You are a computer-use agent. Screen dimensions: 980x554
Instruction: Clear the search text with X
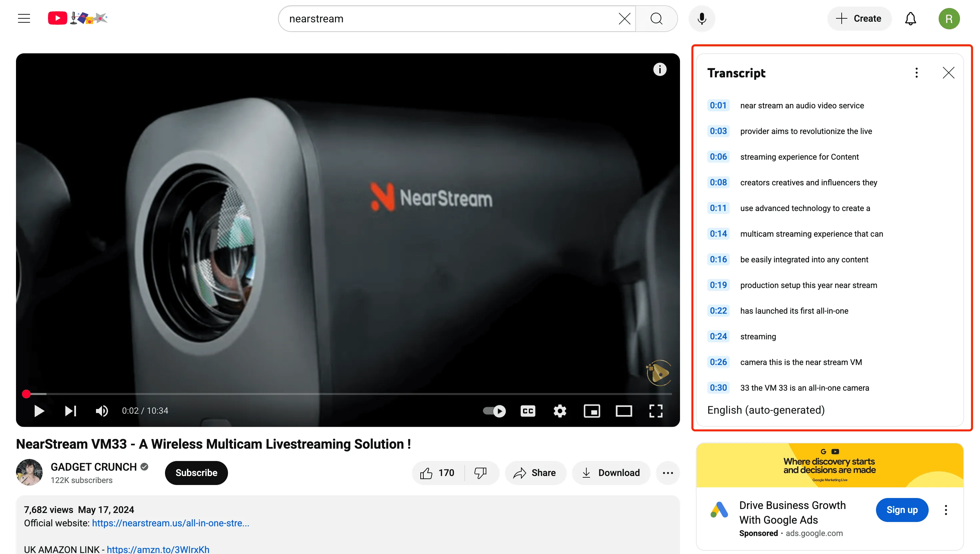pos(624,19)
